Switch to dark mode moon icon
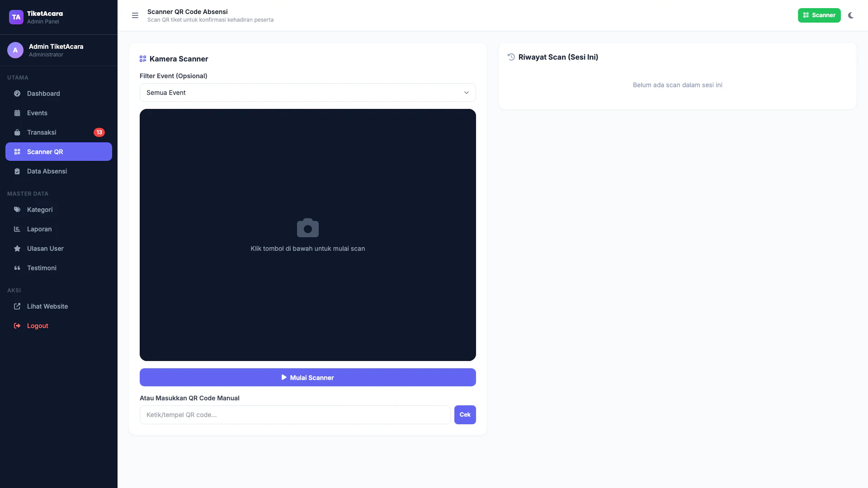This screenshot has width=868, height=488. point(851,15)
